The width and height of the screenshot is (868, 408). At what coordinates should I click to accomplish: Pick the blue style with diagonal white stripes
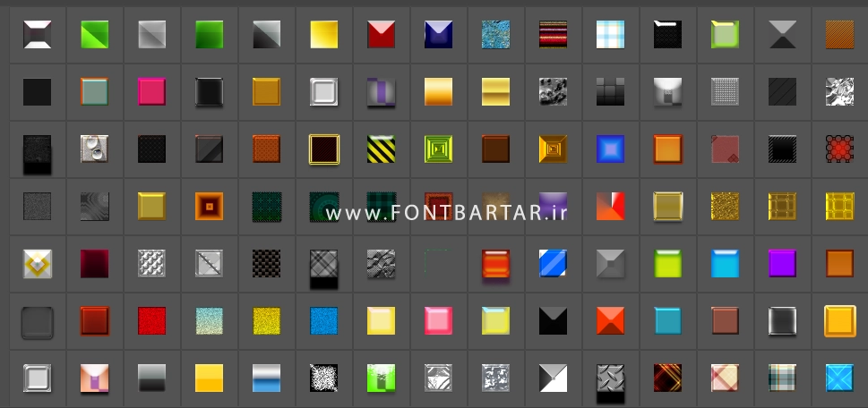point(553,263)
